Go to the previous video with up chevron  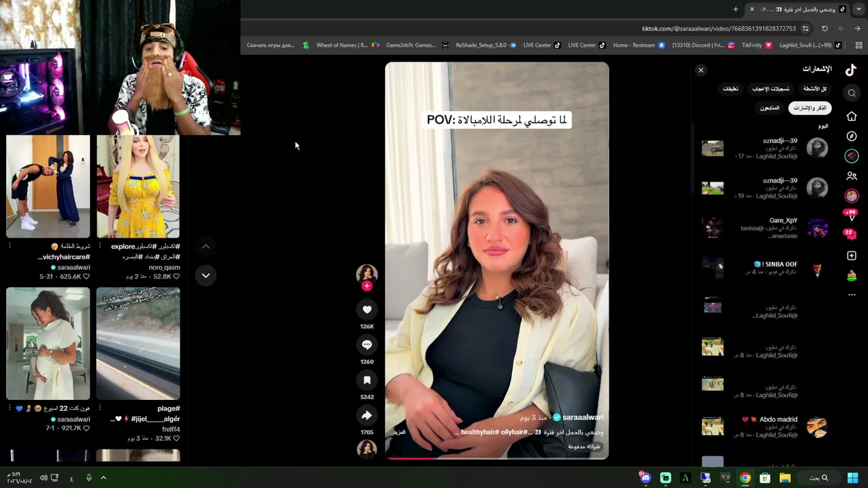(205, 246)
